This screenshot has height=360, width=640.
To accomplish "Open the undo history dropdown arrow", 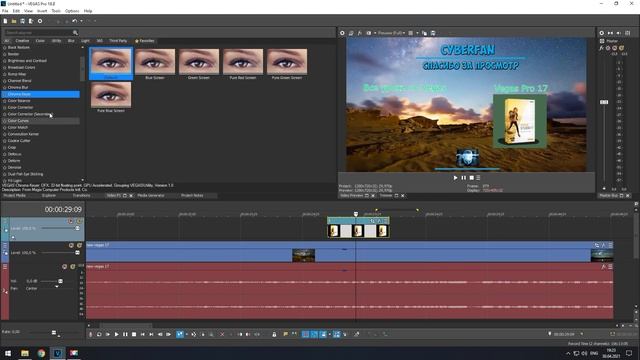I will [x=81, y=21].
